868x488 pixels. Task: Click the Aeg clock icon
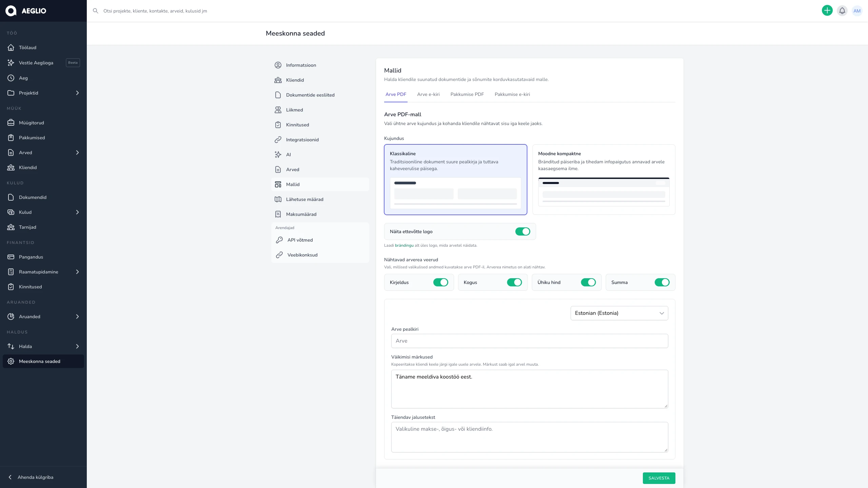[11, 78]
